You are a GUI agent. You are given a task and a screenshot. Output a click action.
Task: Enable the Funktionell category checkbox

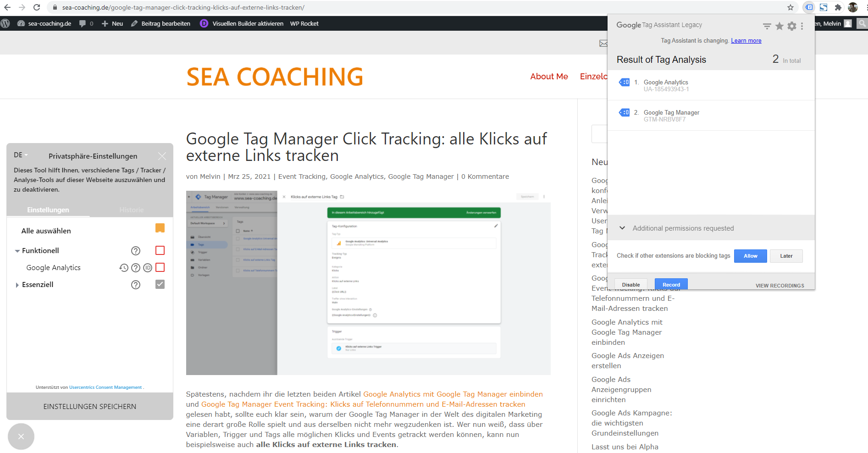[160, 250]
